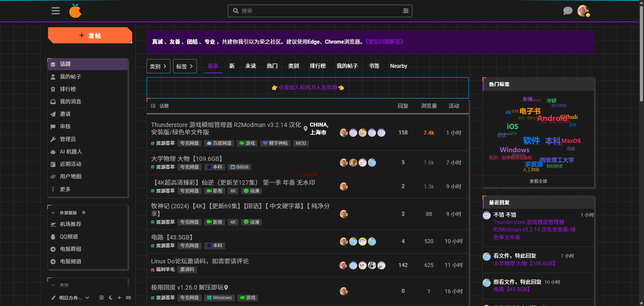
Task: Open the 常见问题解答 link in banner
Action: point(384,42)
